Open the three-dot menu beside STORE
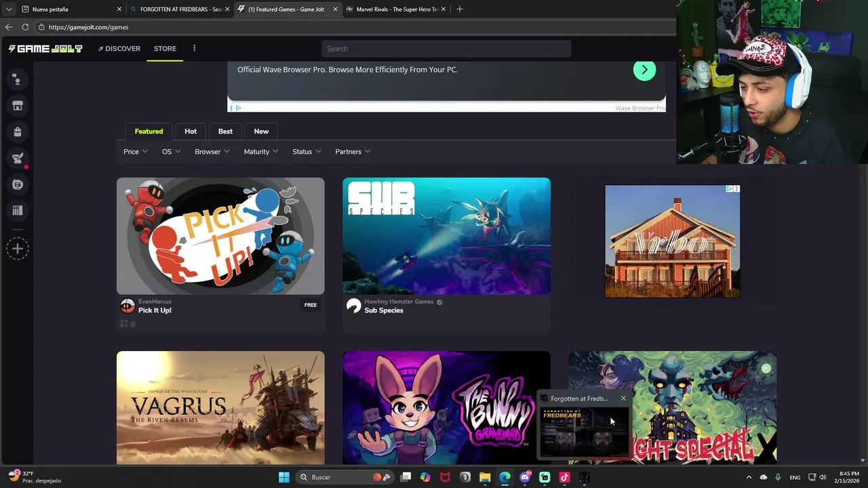This screenshot has height=488, width=868. pyautogui.click(x=194, y=48)
